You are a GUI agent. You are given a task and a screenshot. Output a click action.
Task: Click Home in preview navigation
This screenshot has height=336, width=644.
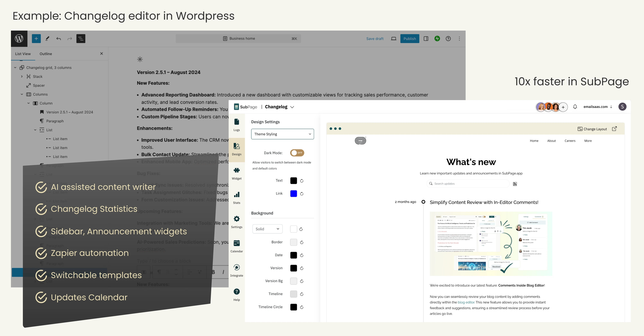point(534,141)
